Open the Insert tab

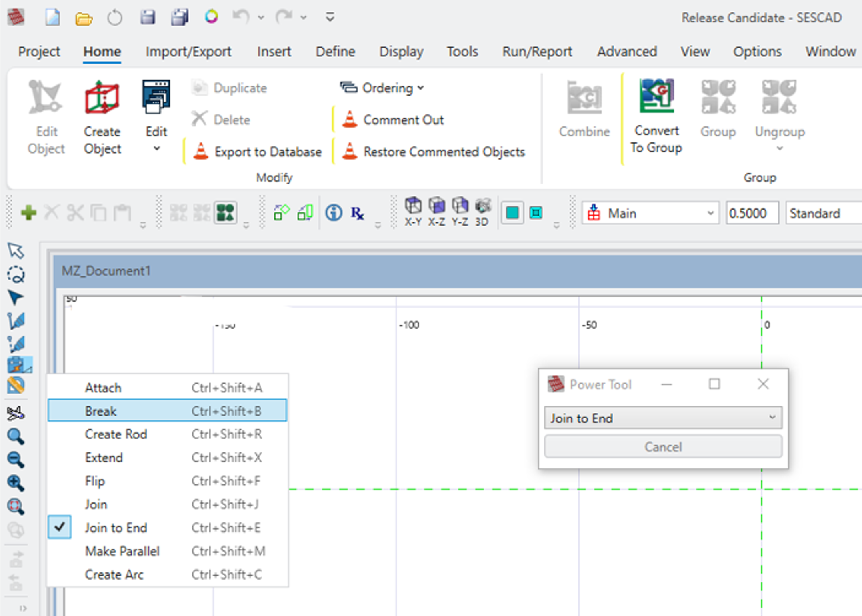[274, 52]
